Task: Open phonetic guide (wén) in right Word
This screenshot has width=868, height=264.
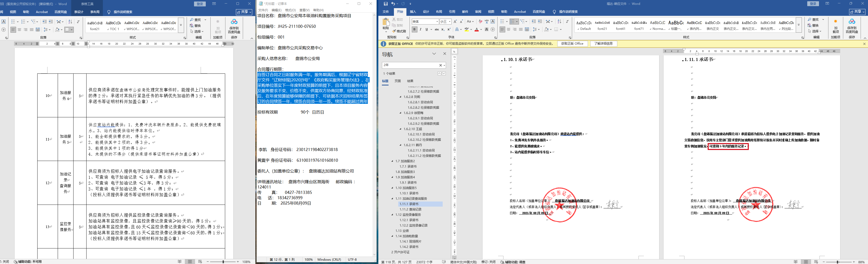Action: tap(487, 21)
